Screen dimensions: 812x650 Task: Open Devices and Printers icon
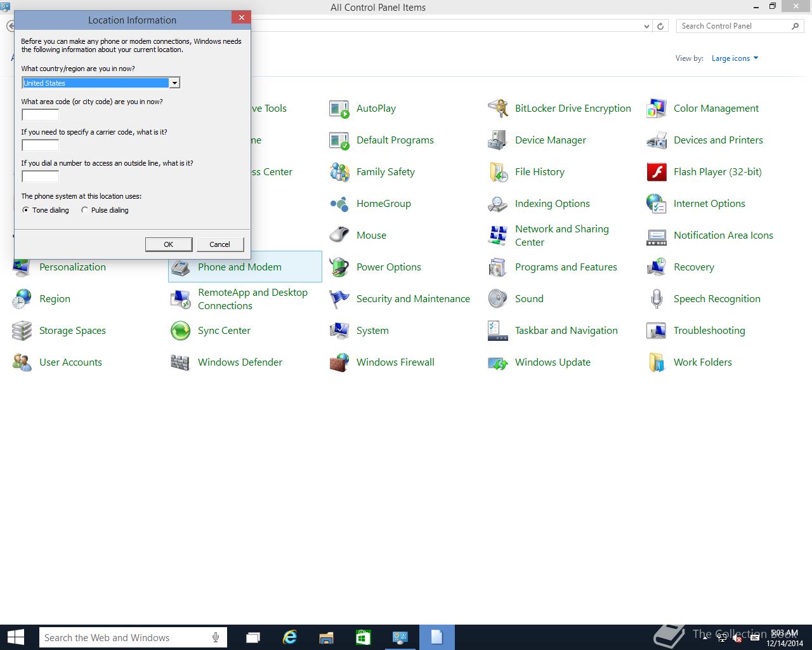tap(657, 140)
